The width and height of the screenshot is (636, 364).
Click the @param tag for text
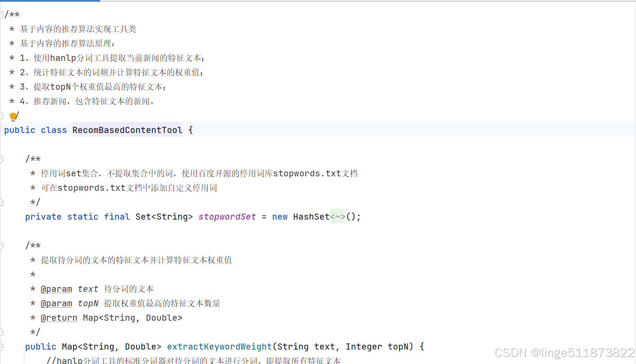(57, 289)
